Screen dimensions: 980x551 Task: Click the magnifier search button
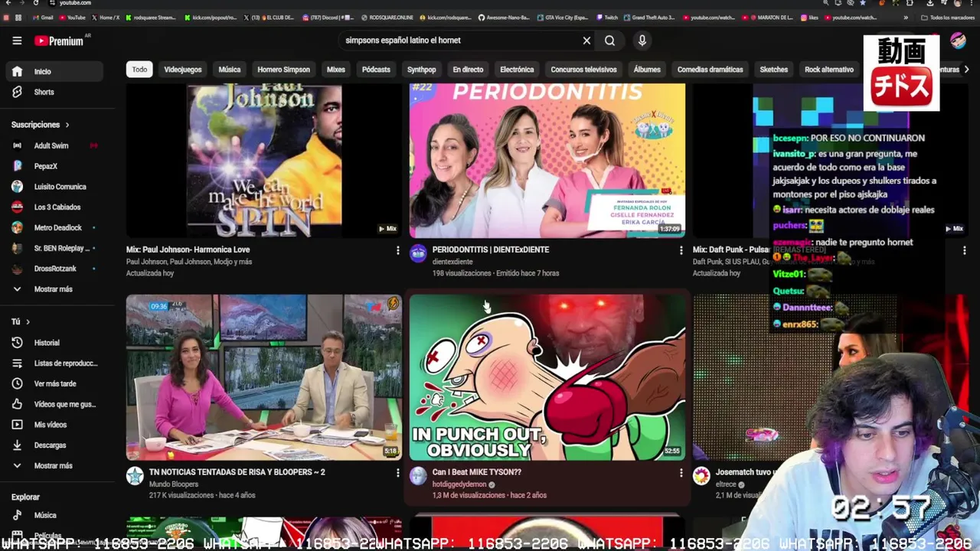point(609,41)
